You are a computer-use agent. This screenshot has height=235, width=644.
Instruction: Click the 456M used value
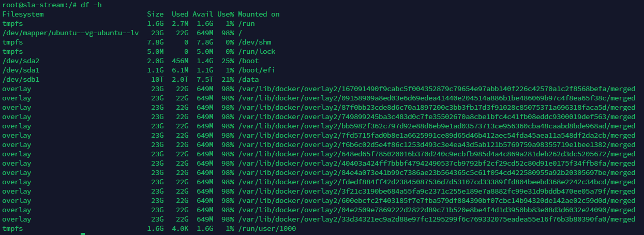180,61
